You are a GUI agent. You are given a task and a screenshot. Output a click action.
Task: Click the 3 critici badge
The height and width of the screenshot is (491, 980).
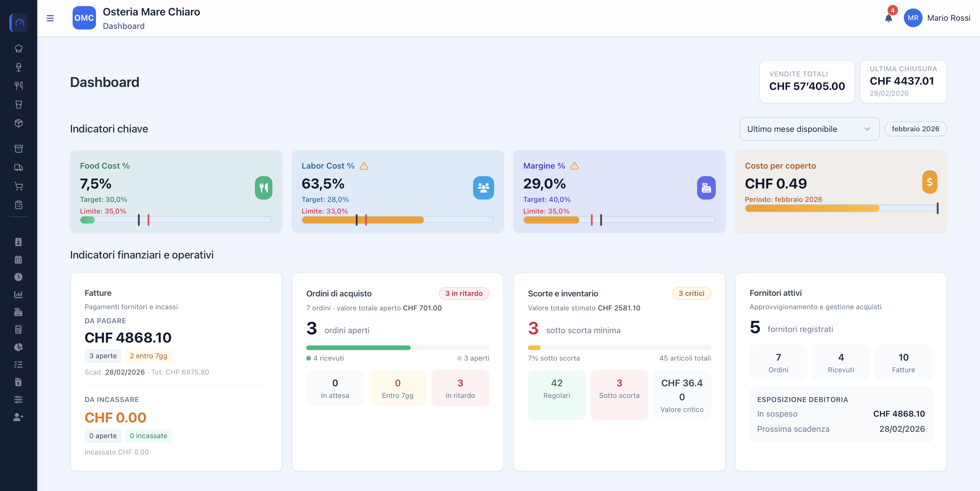click(x=691, y=293)
